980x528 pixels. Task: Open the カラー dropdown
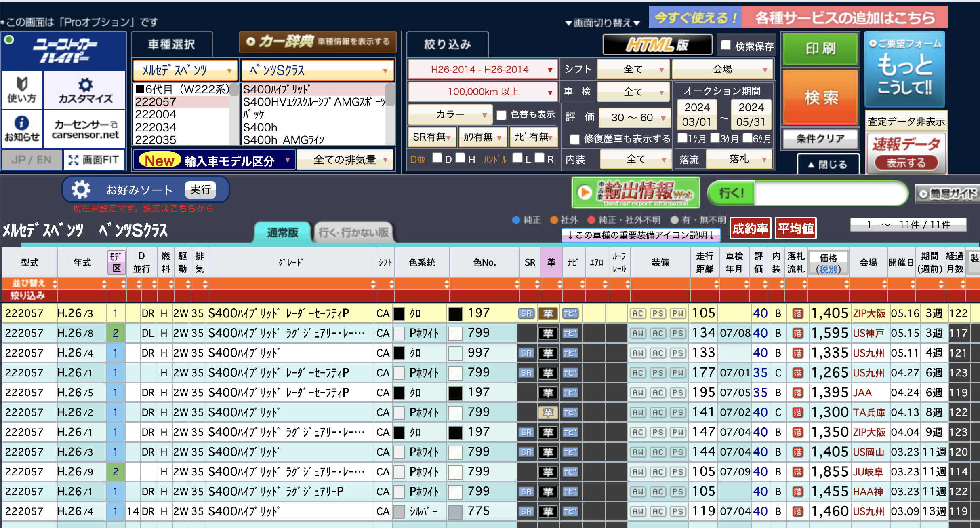coord(450,115)
